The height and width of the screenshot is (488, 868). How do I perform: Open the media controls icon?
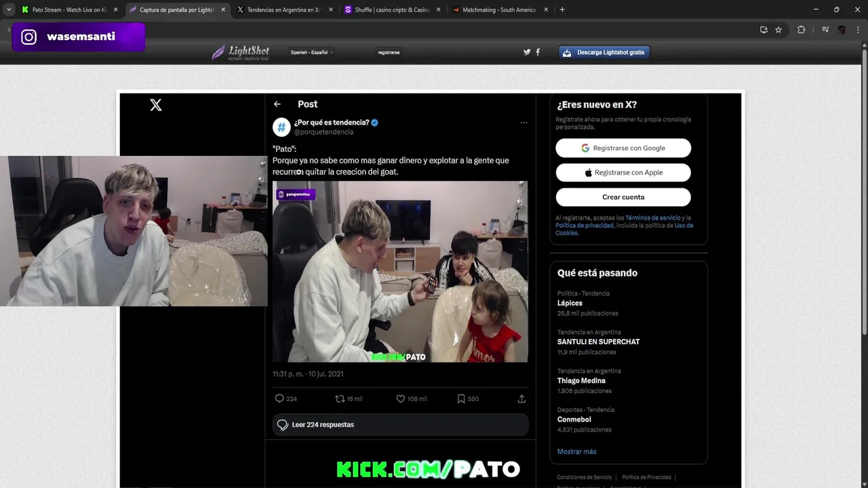825,29
